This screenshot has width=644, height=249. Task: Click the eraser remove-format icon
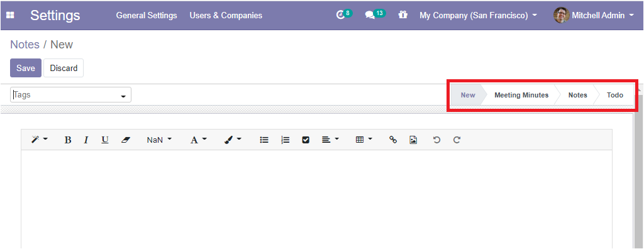[x=126, y=140]
